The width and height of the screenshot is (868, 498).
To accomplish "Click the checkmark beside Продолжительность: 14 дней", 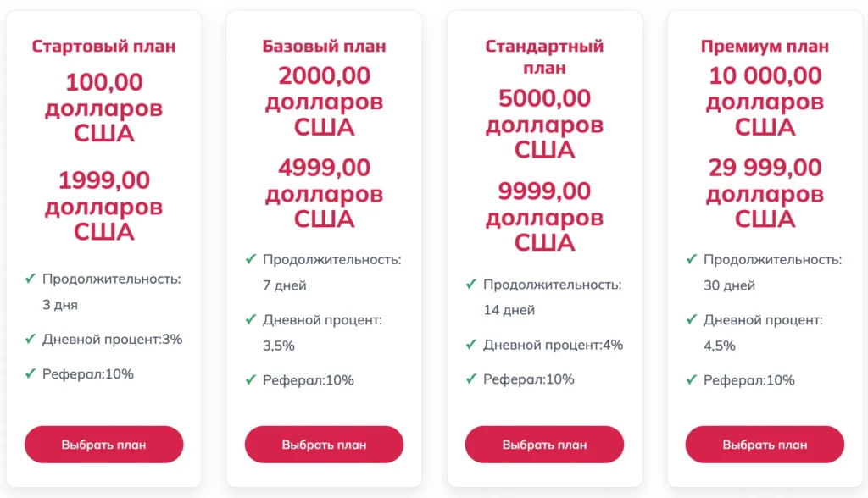I will 471,285.
